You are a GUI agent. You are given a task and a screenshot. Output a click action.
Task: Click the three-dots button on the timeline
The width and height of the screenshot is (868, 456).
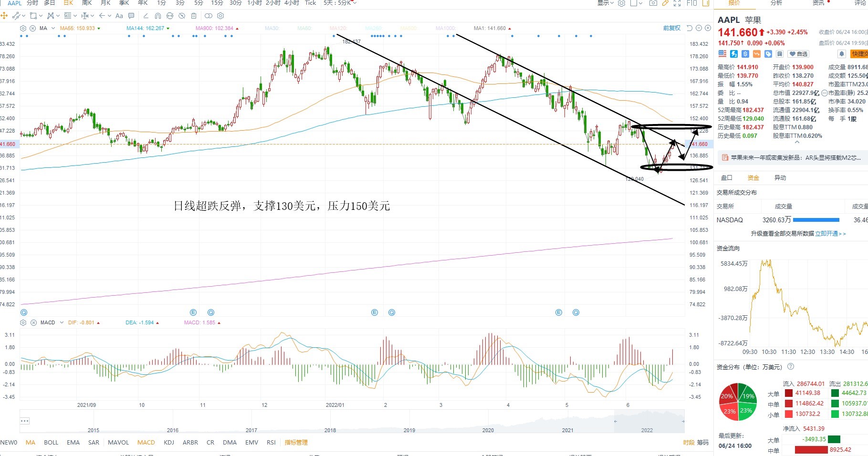point(25,421)
